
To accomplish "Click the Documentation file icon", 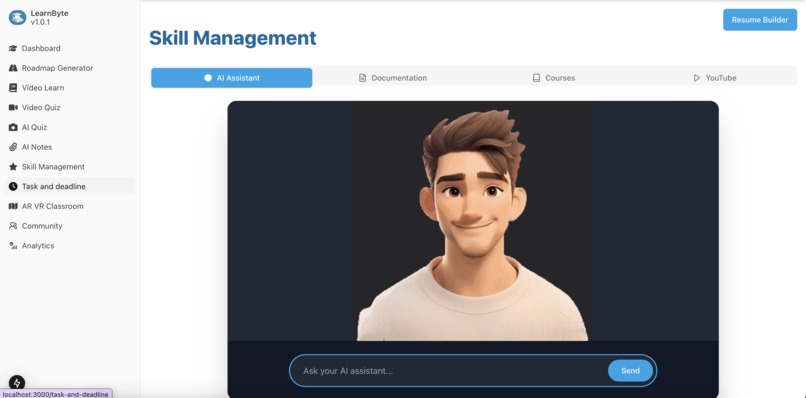I will tap(362, 78).
